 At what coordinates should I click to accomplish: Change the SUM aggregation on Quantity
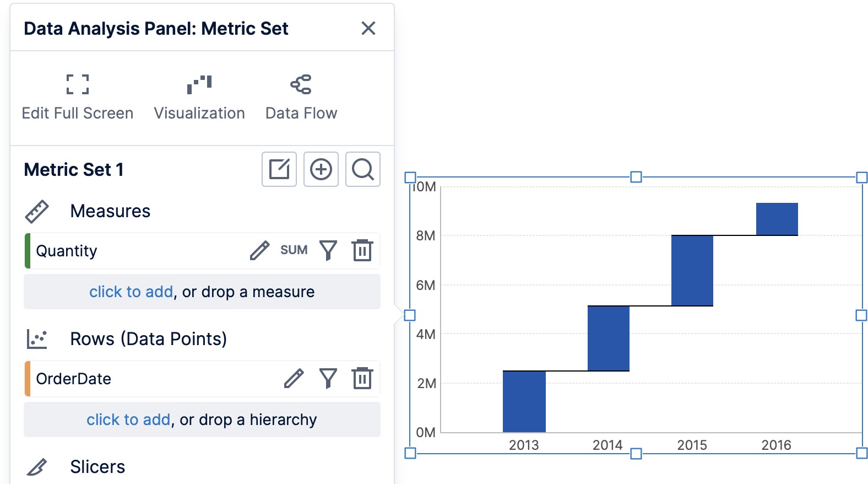coord(294,250)
